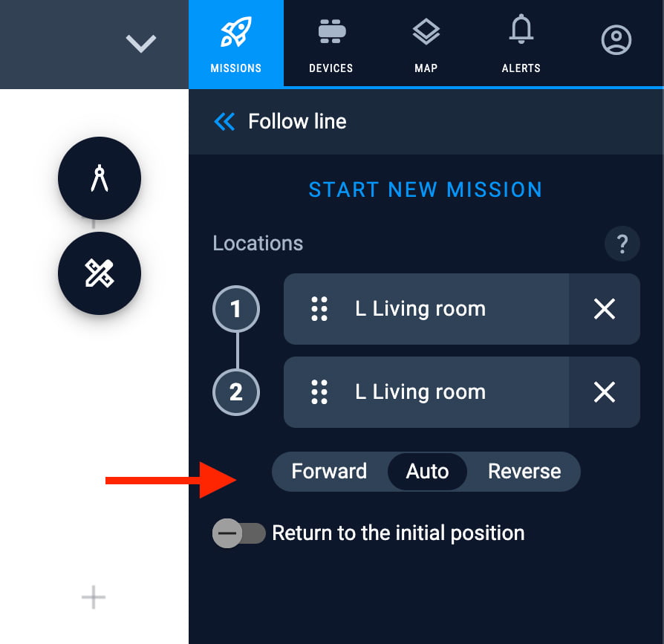Open the user profile icon

616,40
